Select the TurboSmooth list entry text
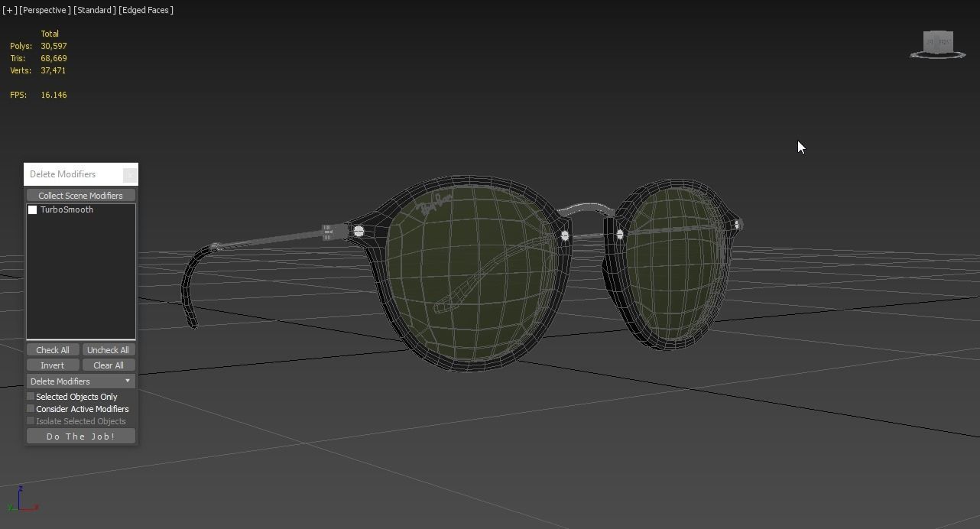The height and width of the screenshot is (529, 980). [67, 209]
